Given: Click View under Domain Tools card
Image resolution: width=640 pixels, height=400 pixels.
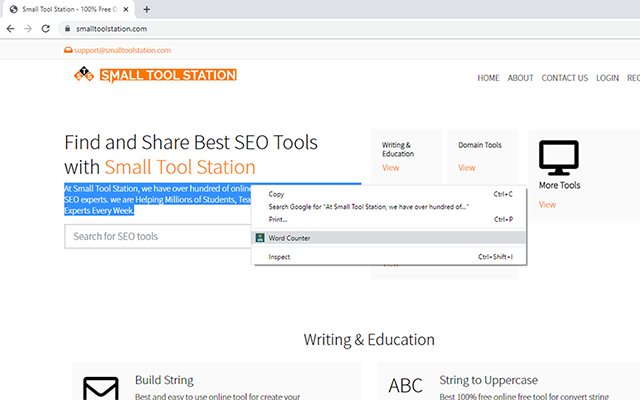Looking at the screenshot, I should tap(467, 168).
